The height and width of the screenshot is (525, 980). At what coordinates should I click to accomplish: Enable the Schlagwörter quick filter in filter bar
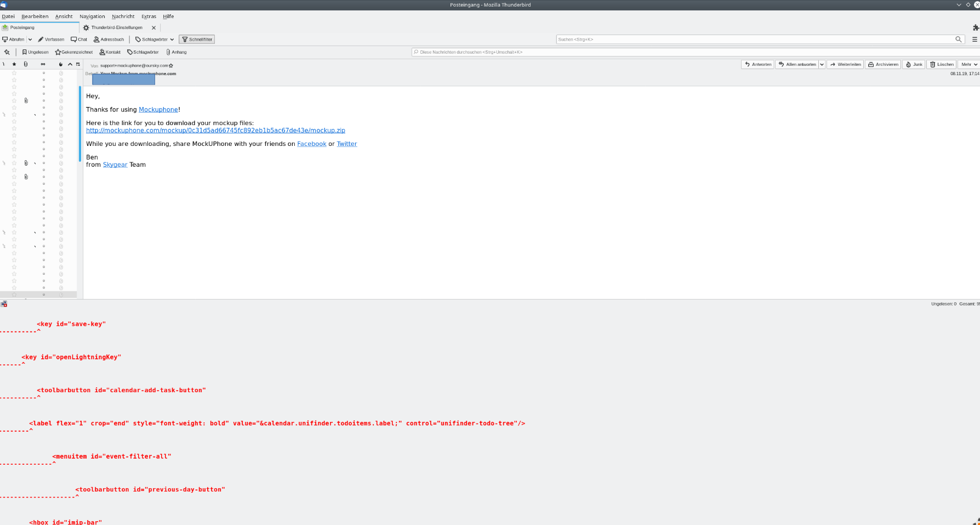point(143,52)
